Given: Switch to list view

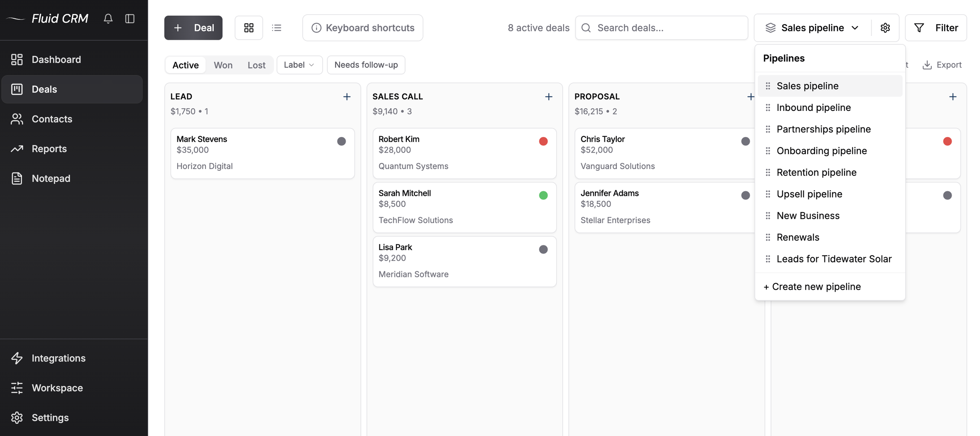Looking at the screenshot, I should coord(276,28).
